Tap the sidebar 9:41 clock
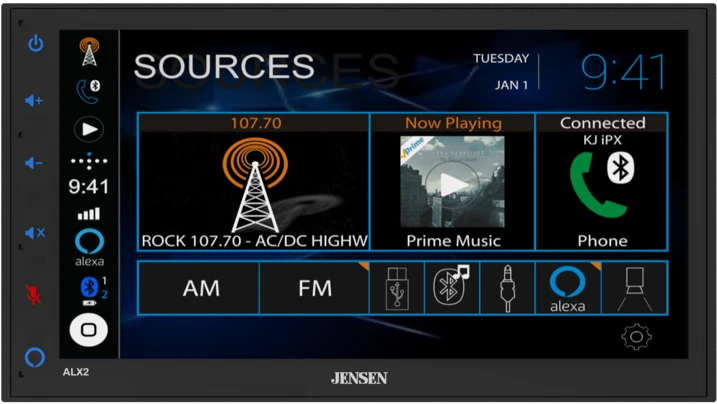The width and height of the screenshot is (717, 404). [x=89, y=186]
